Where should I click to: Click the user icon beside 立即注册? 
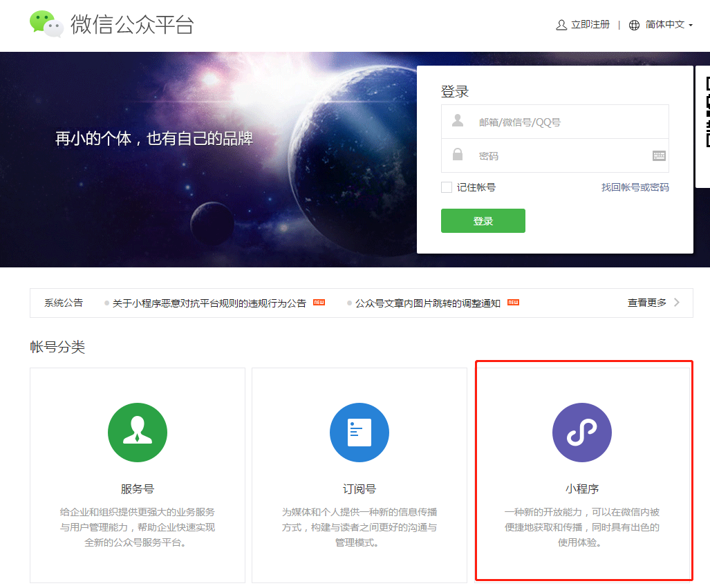[561, 25]
